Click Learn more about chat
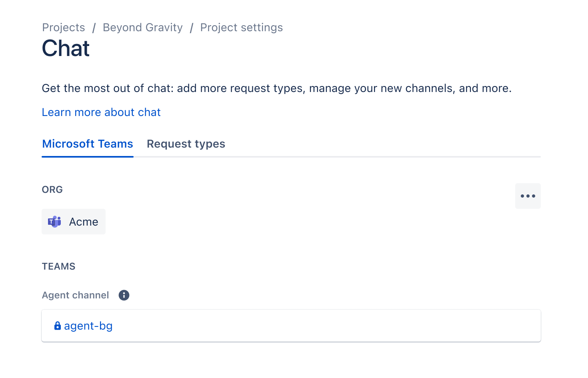Image resolution: width=588 pixels, height=378 pixels. [x=101, y=112]
